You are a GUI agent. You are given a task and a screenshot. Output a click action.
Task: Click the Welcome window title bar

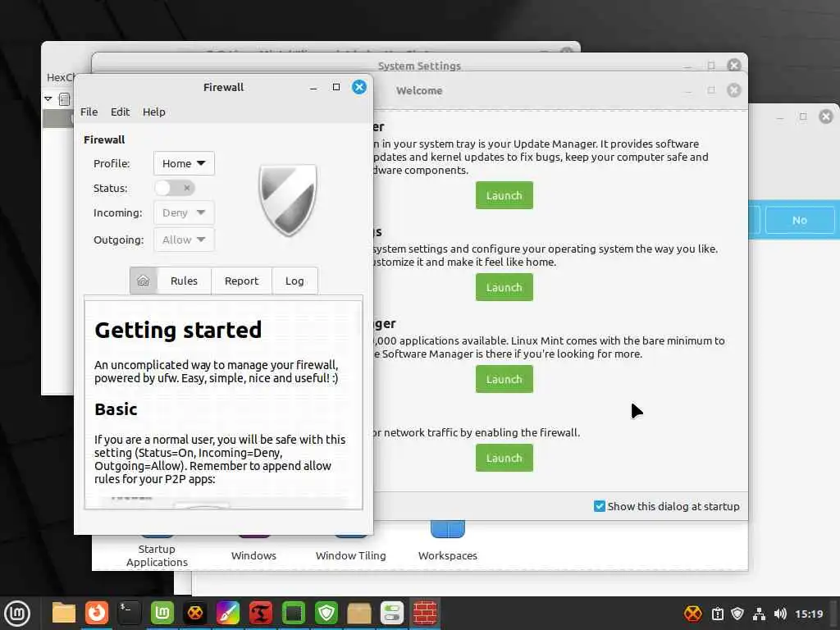click(x=419, y=90)
